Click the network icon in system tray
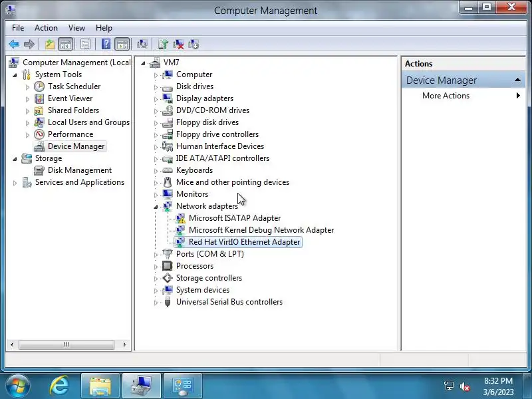Viewport: 532px width, 399px height. tap(448, 386)
